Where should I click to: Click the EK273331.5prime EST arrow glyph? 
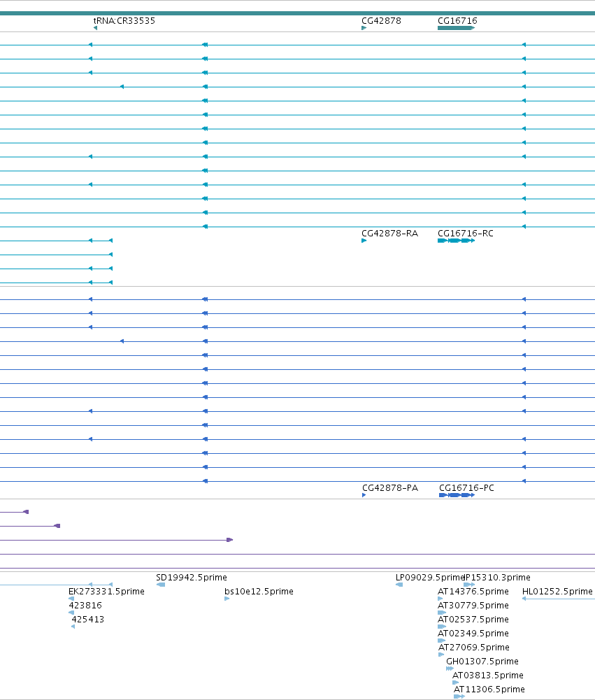(x=71, y=599)
